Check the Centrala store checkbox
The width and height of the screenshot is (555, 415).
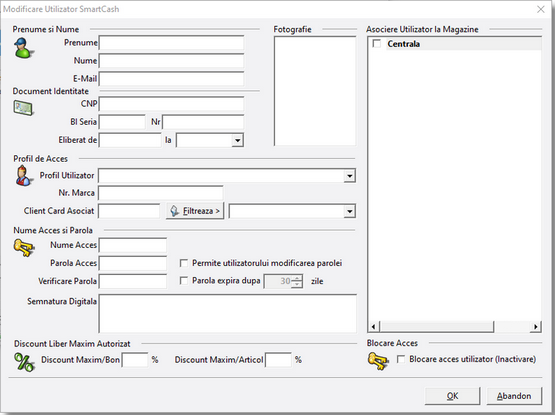[377, 44]
